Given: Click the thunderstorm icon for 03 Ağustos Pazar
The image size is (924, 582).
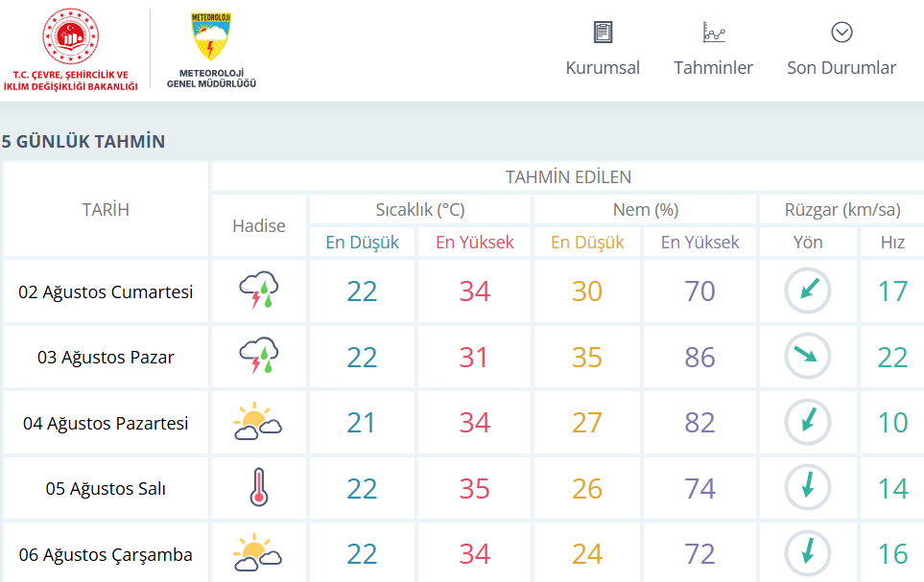Looking at the screenshot, I should (x=259, y=356).
